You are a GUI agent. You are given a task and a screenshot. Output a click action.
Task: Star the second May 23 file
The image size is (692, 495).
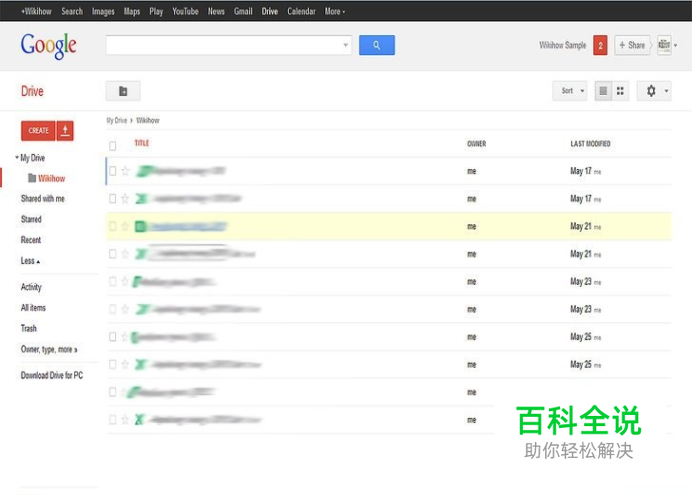[x=125, y=309]
